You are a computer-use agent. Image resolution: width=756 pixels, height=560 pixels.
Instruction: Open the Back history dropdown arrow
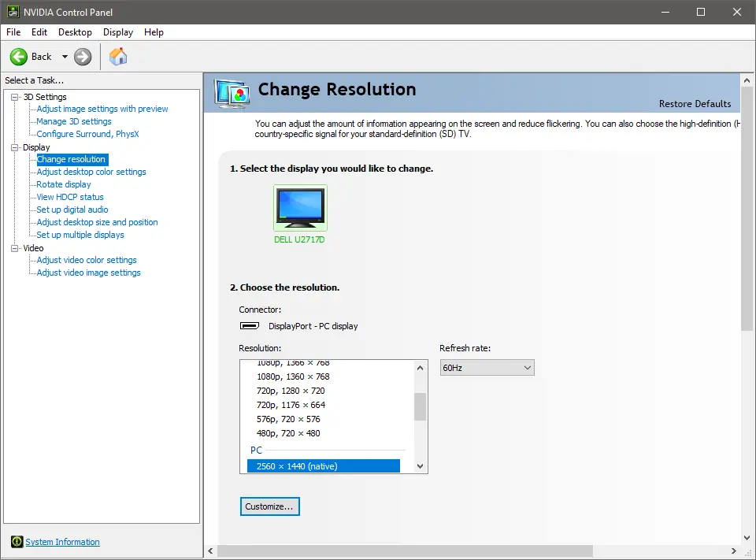[65, 57]
